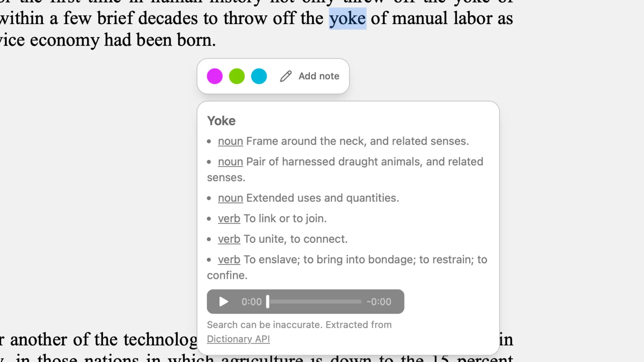The image size is (644, 362).
Task: Open the verb link for "To enslave"
Action: [x=229, y=259]
